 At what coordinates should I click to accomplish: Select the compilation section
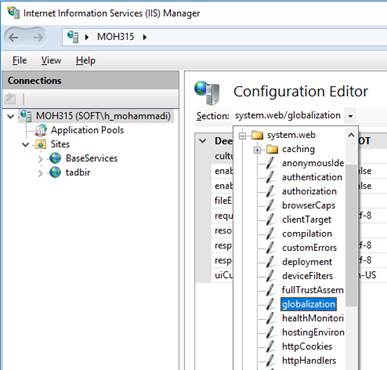pos(307,234)
